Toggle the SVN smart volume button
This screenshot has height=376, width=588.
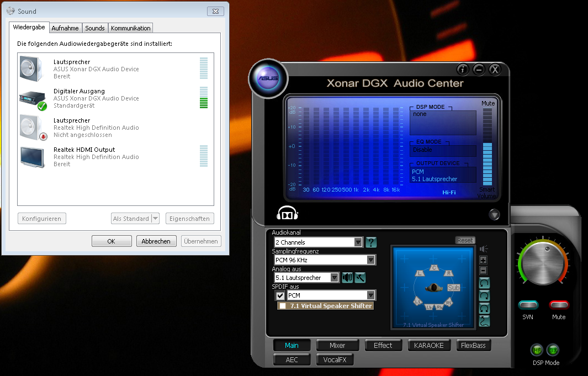click(528, 304)
